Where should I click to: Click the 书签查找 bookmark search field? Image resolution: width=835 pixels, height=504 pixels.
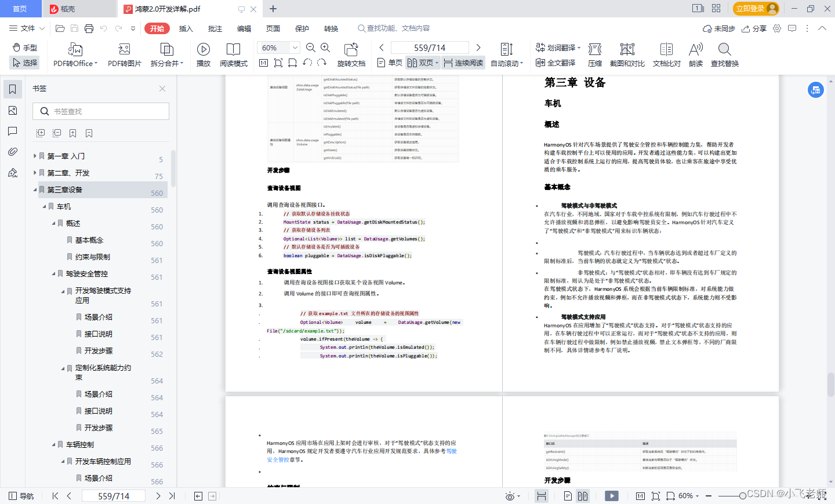pos(101,111)
